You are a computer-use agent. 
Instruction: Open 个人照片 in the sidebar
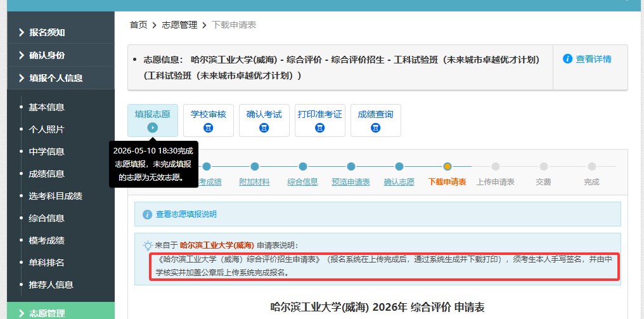[46, 129]
